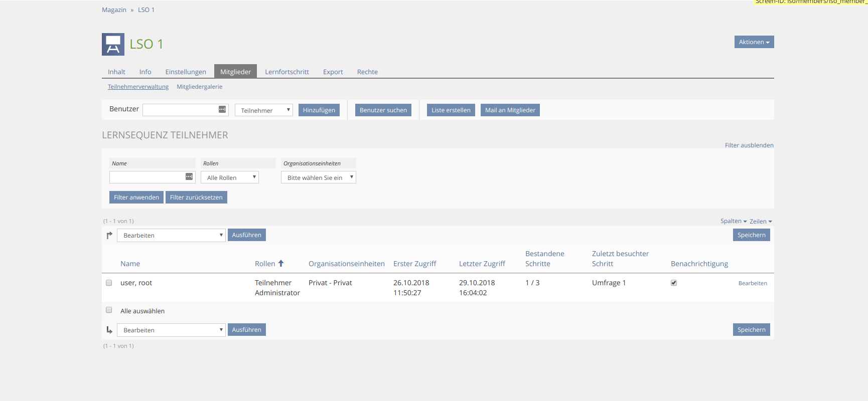Click the Mail an Mitglieder button

[510, 110]
